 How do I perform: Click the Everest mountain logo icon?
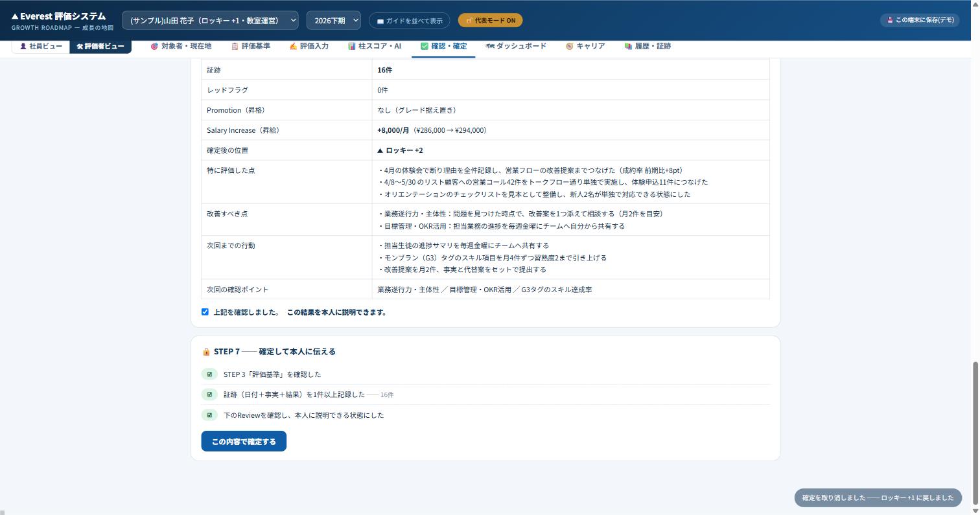[x=15, y=16]
